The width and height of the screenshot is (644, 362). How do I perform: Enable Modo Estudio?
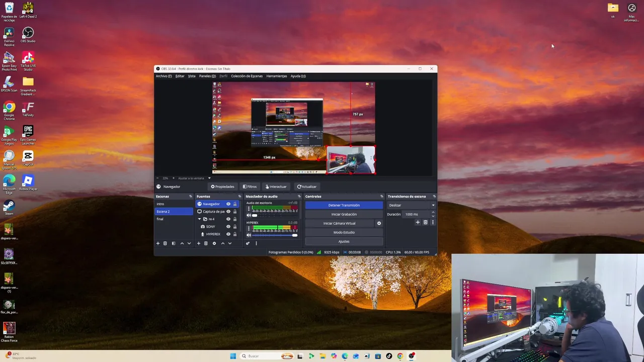click(344, 232)
